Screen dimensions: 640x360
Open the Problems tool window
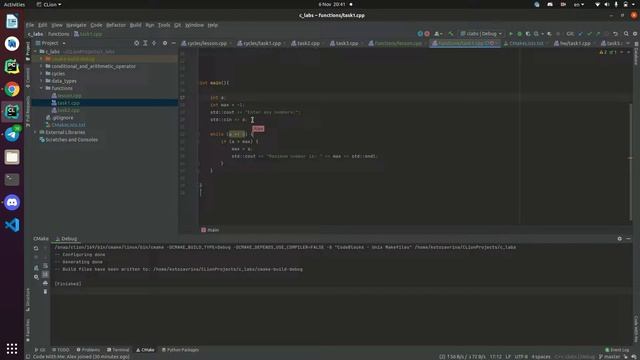88,350
